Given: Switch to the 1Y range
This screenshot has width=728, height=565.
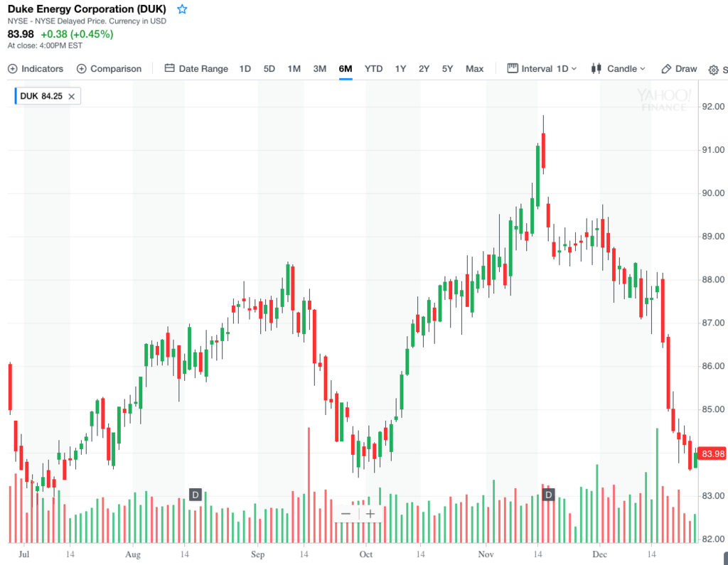Looking at the screenshot, I should pyautogui.click(x=400, y=69).
